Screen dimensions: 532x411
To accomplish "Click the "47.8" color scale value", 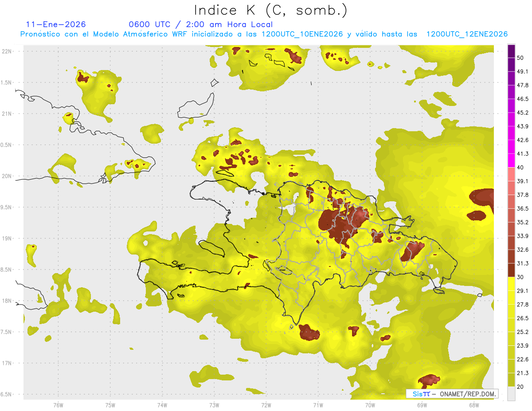I will [x=523, y=85].
